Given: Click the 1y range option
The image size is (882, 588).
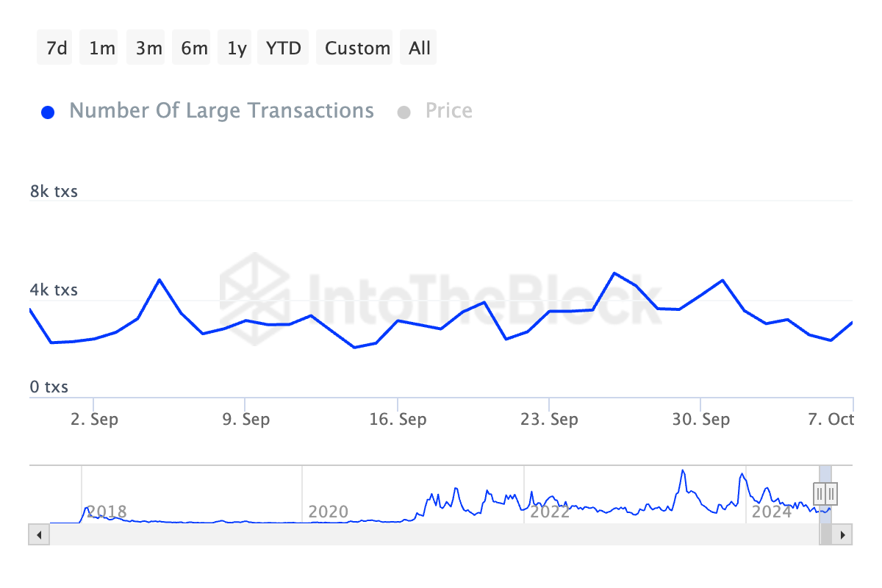Looking at the screenshot, I should (237, 49).
